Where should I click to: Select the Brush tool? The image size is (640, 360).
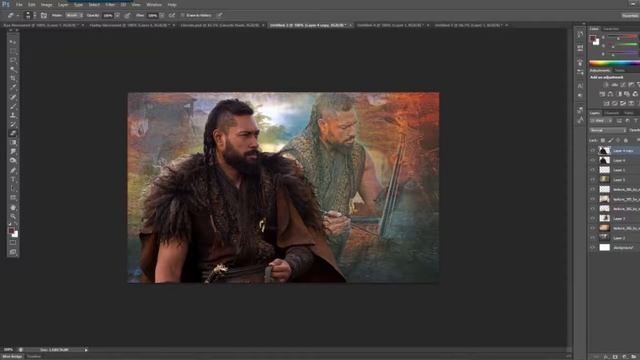point(13,106)
